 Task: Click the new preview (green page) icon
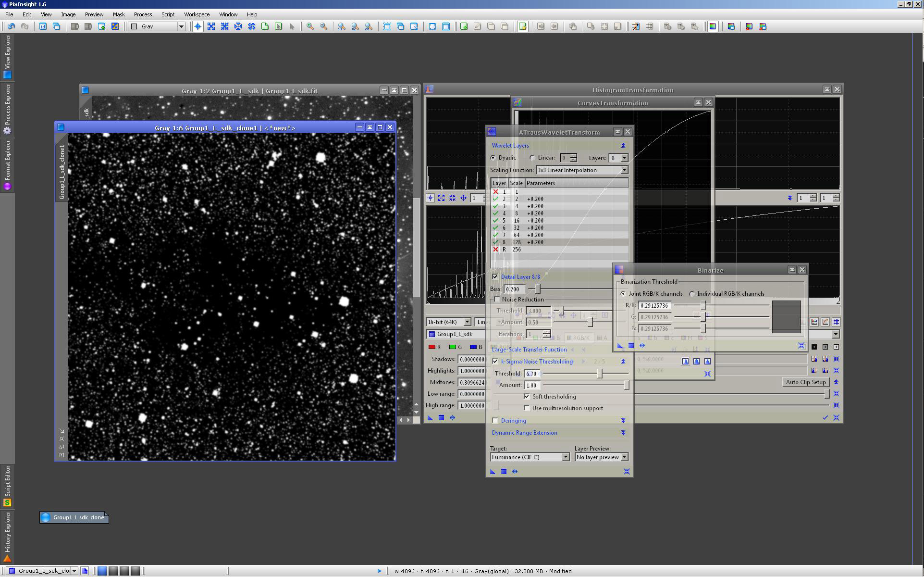pyautogui.click(x=265, y=26)
